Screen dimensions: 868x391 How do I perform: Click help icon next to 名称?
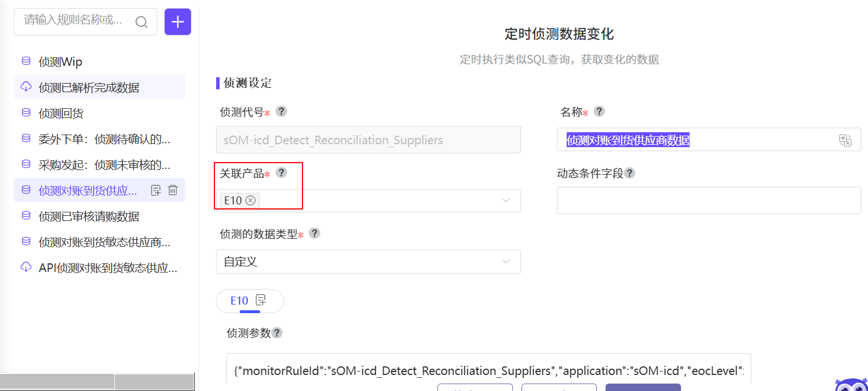tap(599, 111)
